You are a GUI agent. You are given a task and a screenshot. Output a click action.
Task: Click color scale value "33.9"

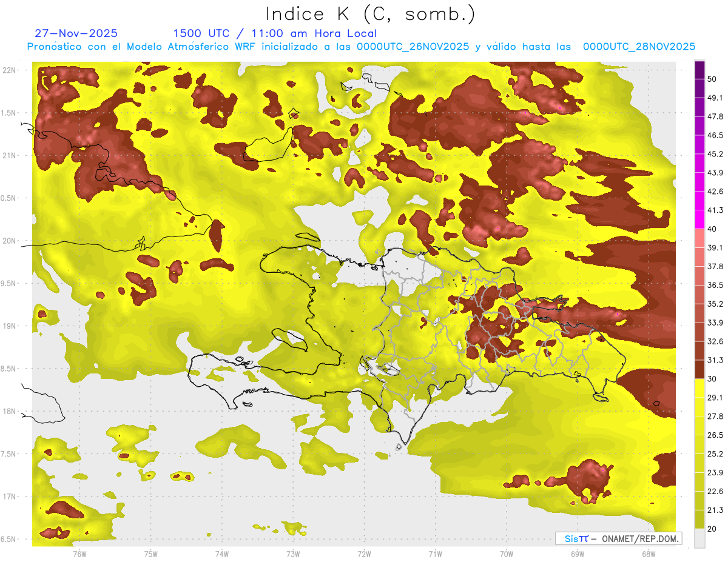[715, 323]
